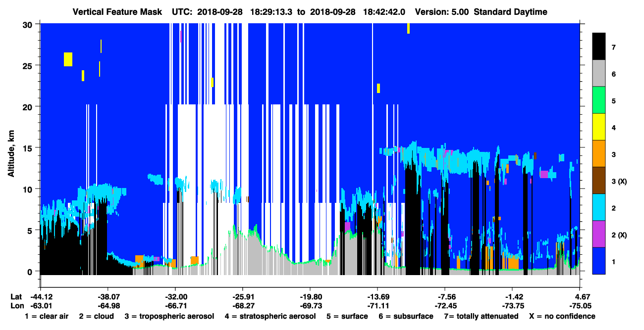Click the longitude value -63.01
644x330 pixels.
tap(41, 305)
